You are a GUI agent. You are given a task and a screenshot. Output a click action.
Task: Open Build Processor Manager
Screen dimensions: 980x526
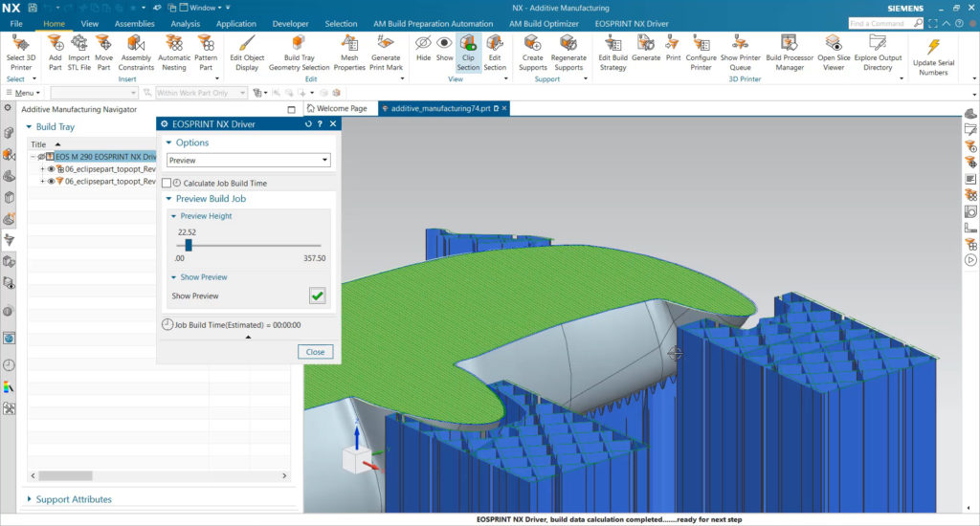pyautogui.click(x=790, y=53)
